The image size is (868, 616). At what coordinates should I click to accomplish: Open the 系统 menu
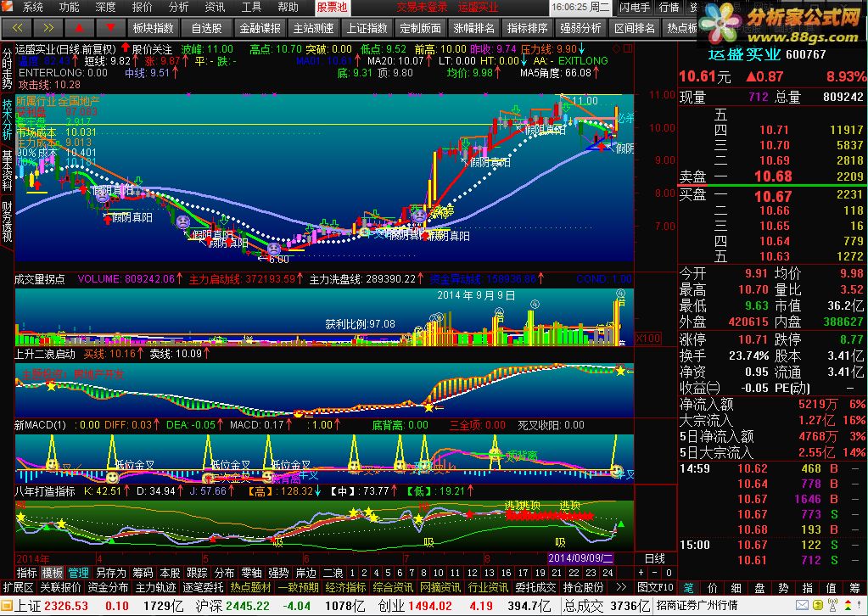(33, 7)
